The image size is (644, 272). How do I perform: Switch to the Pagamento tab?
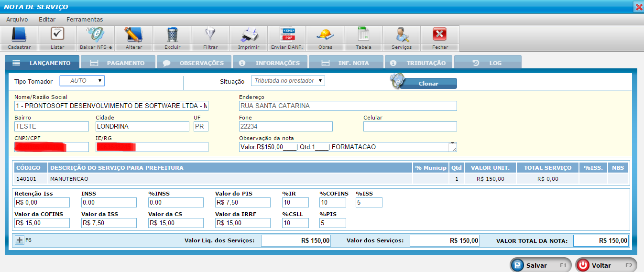coord(118,63)
